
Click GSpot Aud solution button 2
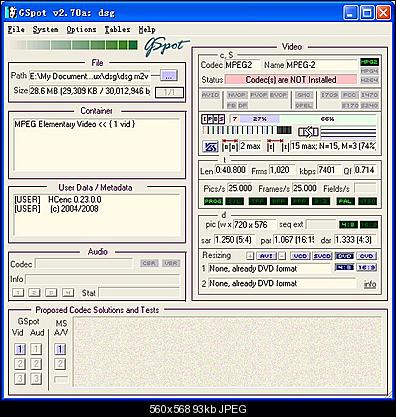pyautogui.click(x=36, y=364)
